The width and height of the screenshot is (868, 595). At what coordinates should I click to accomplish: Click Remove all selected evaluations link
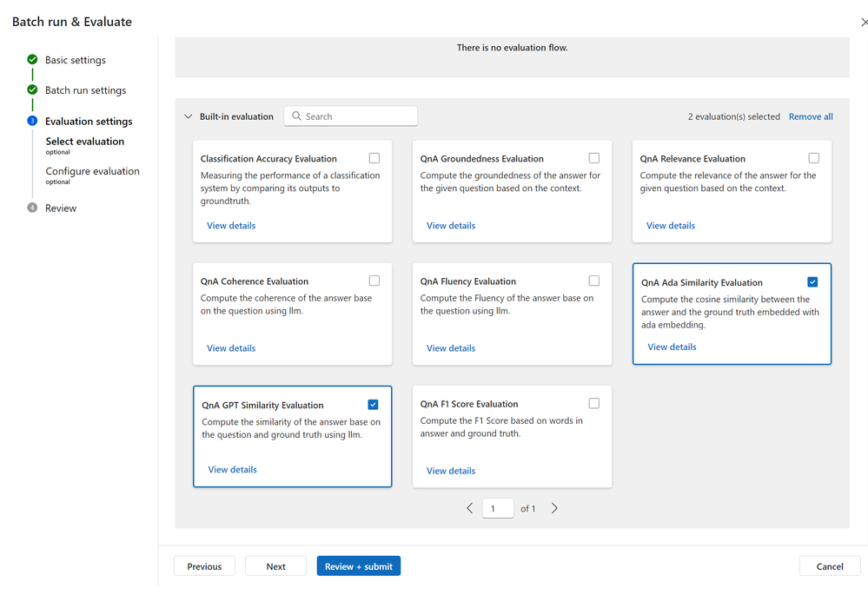(811, 116)
